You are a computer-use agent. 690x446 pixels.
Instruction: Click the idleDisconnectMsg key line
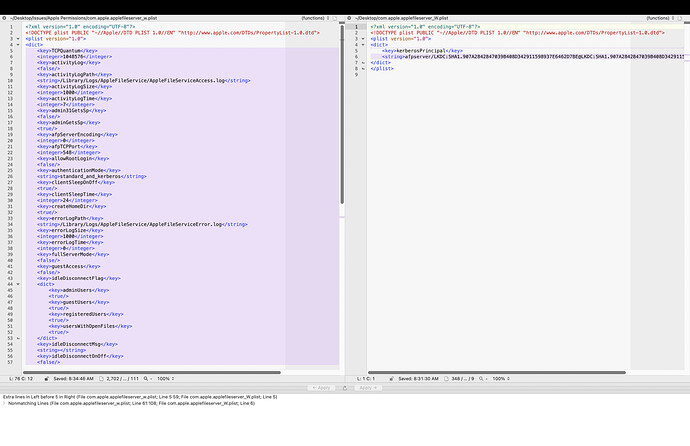(x=77, y=344)
